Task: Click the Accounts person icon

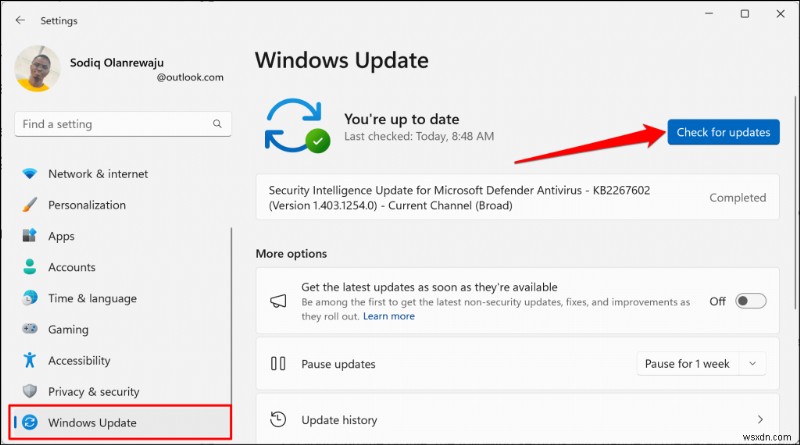Action: pyautogui.click(x=30, y=267)
